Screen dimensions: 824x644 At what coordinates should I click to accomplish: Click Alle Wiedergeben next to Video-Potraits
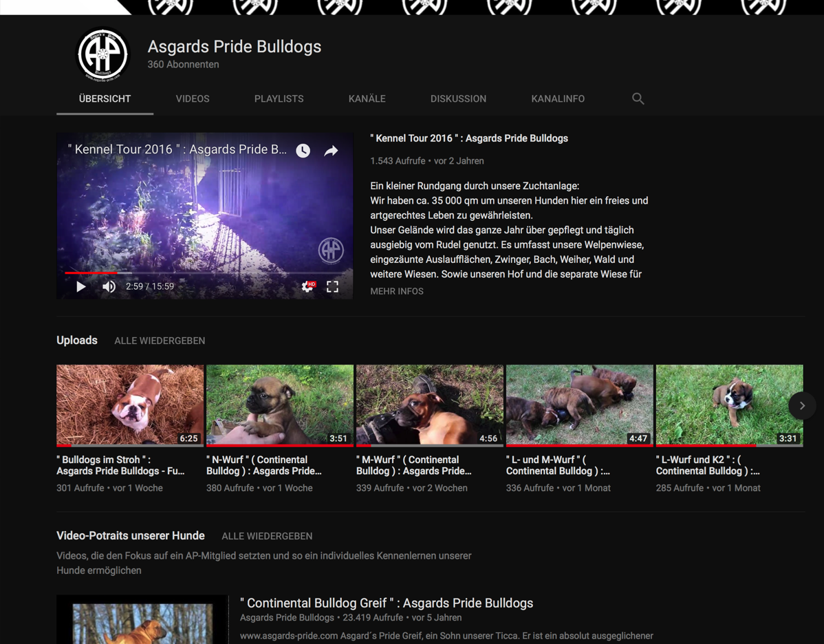pos(267,536)
